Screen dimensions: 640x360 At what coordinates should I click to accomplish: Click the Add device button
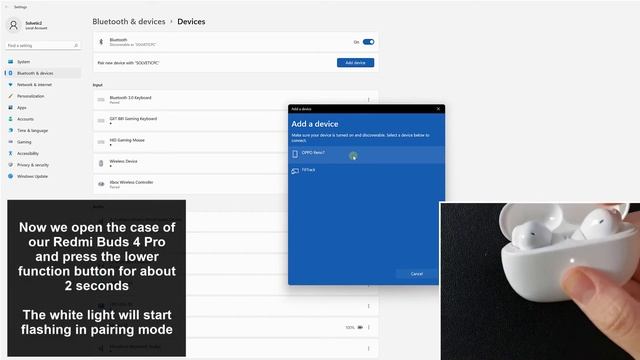point(355,62)
